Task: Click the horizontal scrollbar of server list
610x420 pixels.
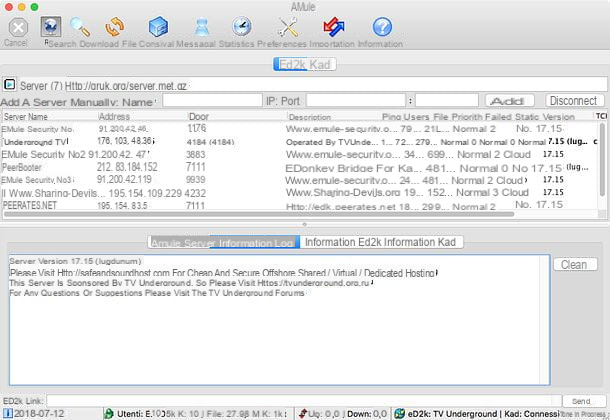Action: (258, 214)
